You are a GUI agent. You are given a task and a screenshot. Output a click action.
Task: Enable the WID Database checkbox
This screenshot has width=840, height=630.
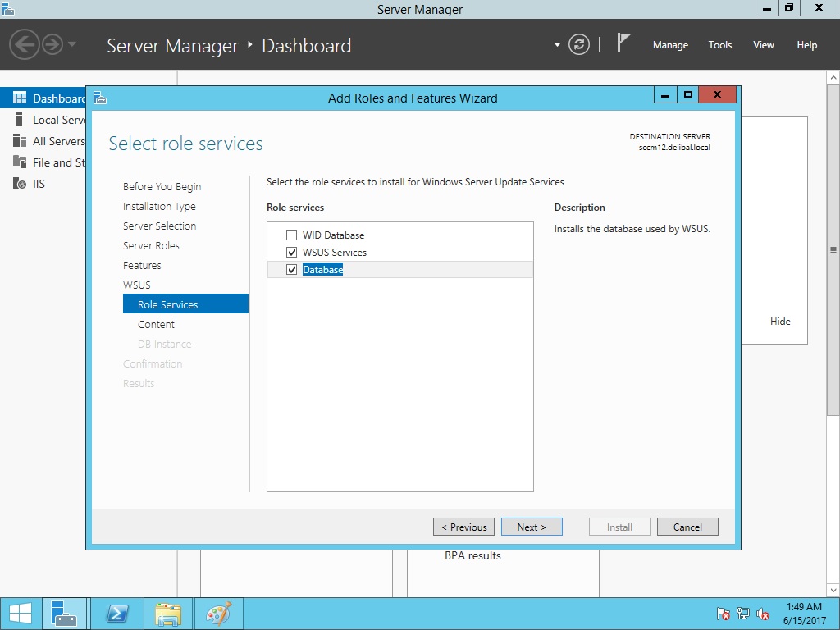(x=291, y=235)
